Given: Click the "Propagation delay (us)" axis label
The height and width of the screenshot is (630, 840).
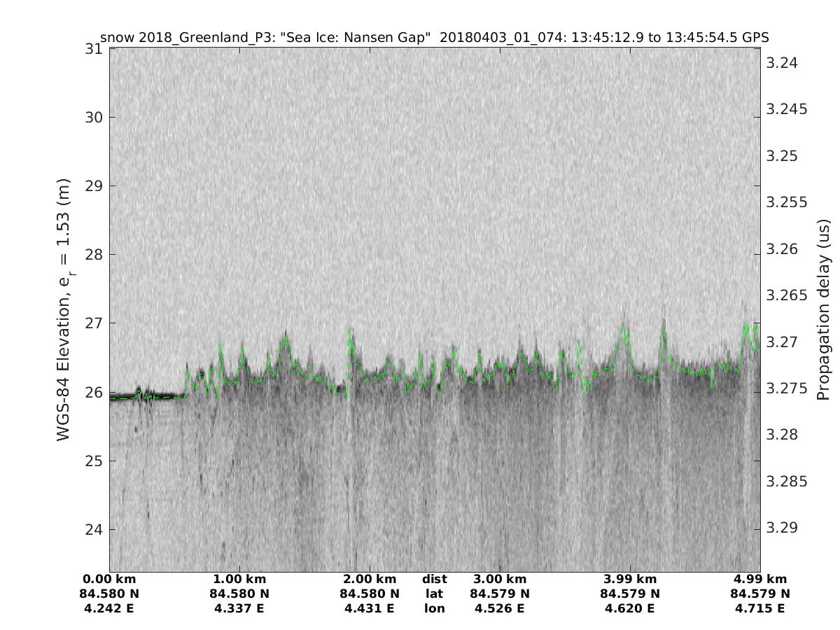Looking at the screenshot, I should coord(823,309).
